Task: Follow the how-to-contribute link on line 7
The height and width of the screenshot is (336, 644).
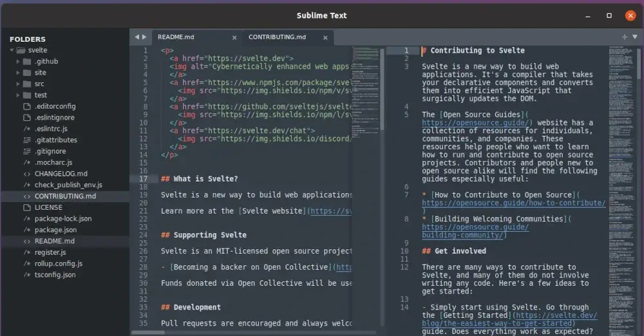Action: [x=514, y=203]
